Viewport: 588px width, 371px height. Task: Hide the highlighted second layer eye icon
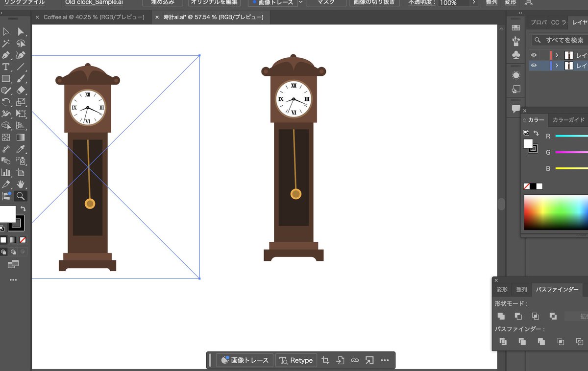534,66
